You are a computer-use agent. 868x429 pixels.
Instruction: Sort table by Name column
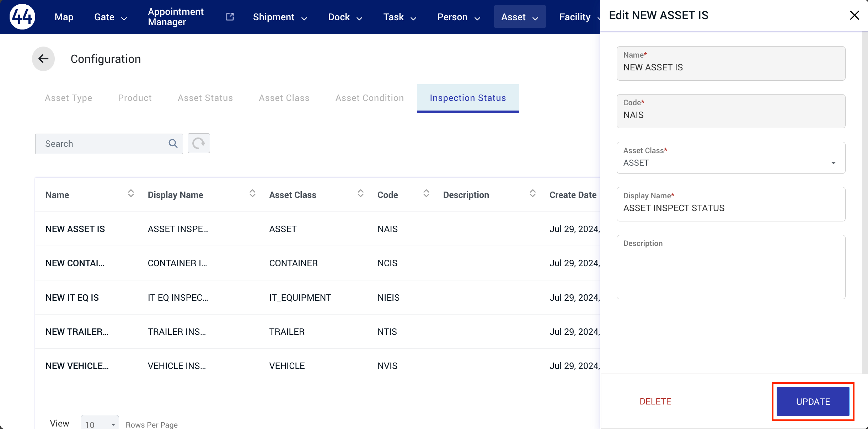click(131, 194)
